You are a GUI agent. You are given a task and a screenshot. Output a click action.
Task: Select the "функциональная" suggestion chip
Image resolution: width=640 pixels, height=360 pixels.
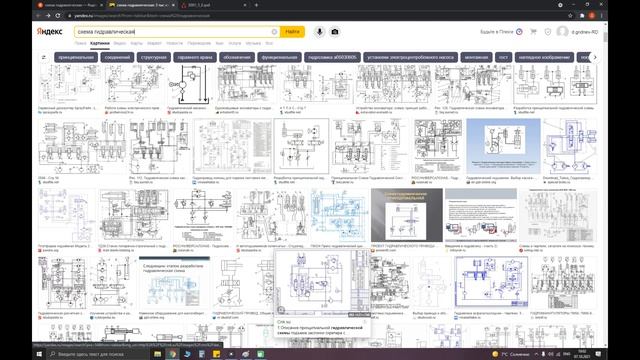tap(279, 58)
